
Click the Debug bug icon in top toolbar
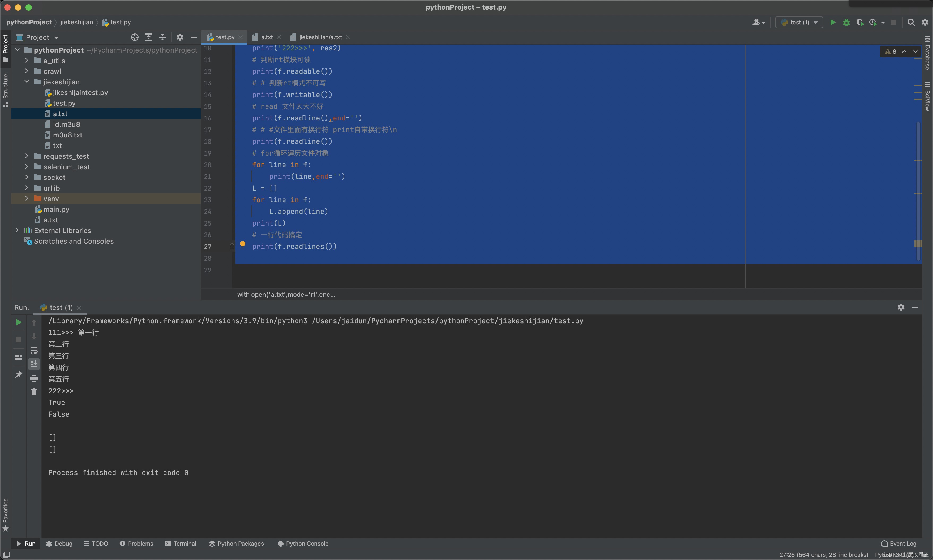(846, 22)
